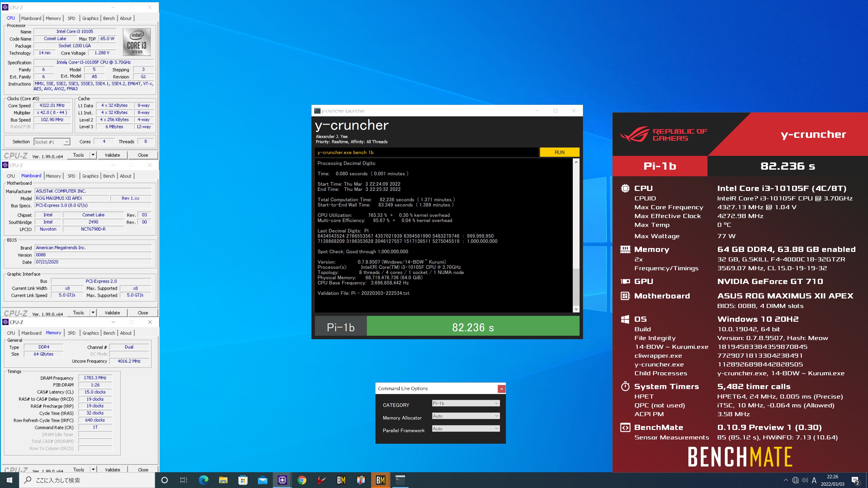Click DRAM Frequency 1783.3 MHz value
This screenshot has height=488, width=868.
tap(95, 378)
